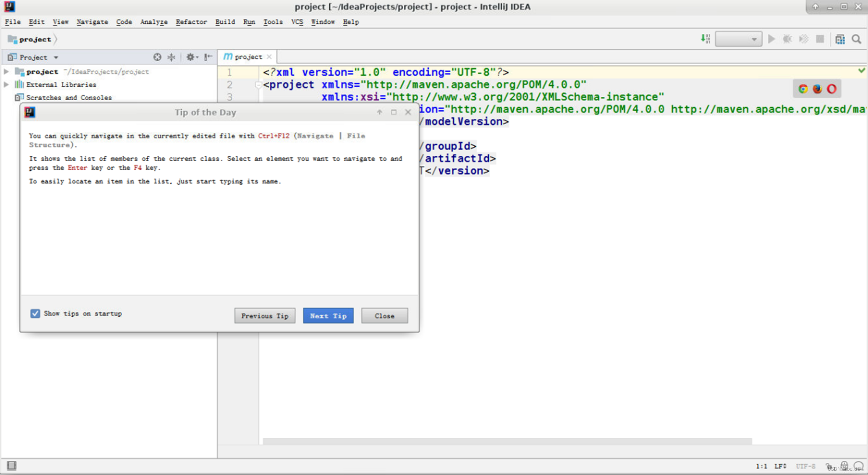Click the Run with Coverage icon
Screen dimensions: 868x475
tap(804, 39)
